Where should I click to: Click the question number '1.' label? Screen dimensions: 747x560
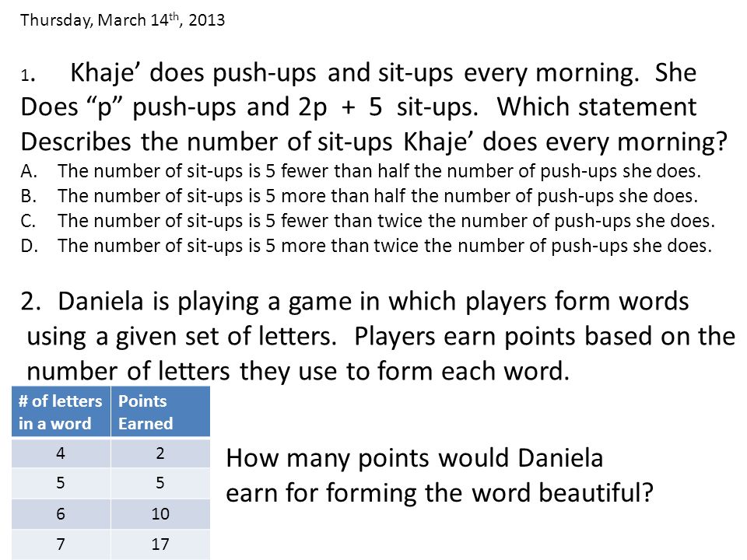click(28, 75)
